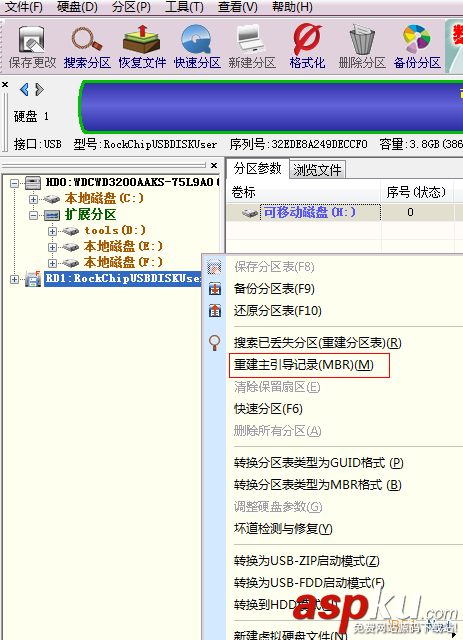Image resolution: width=463 pixels, height=640 pixels.
Task: Click the 备份分区 toolbar icon
Action: click(416, 39)
